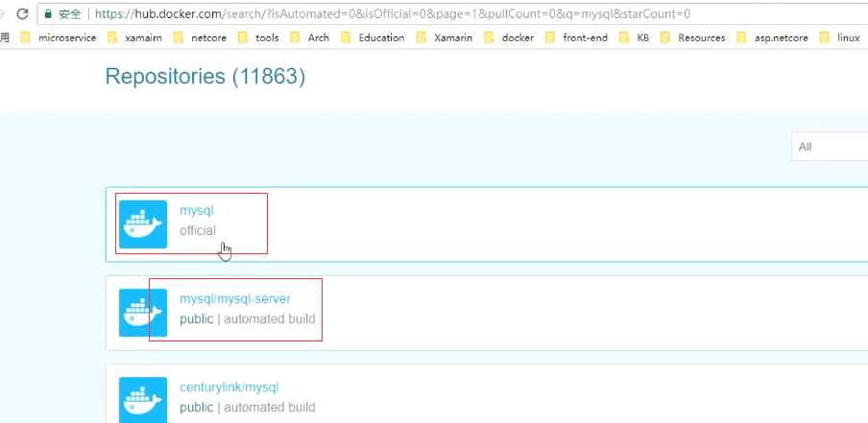This screenshot has width=868, height=423.
Task: Select the browser address bar URL
Action: click(393, 13)
